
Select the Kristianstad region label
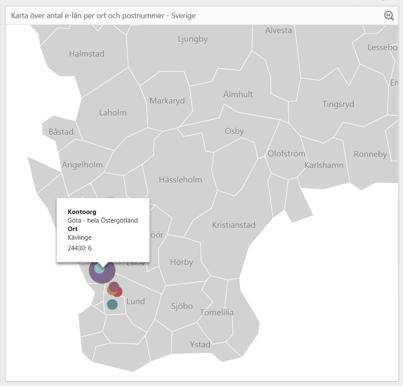pyautogui.click(x=234, y=225)
